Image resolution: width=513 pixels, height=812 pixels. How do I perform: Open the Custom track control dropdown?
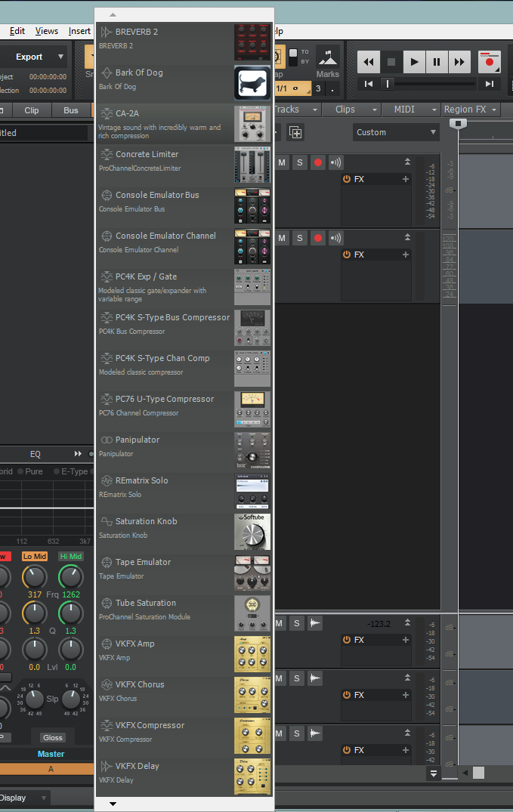(396, 133)
